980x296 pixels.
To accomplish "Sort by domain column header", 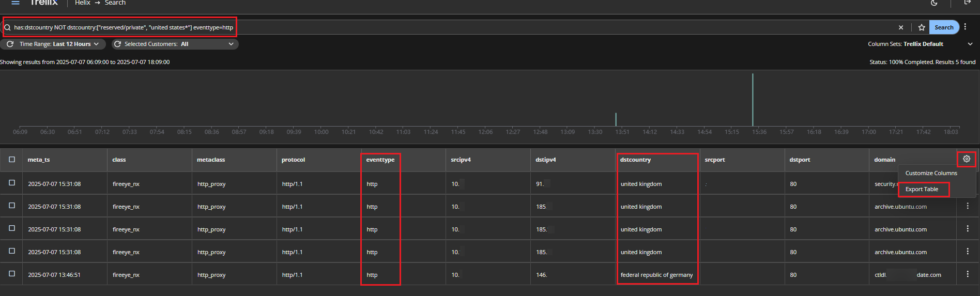I will (884, 160).
